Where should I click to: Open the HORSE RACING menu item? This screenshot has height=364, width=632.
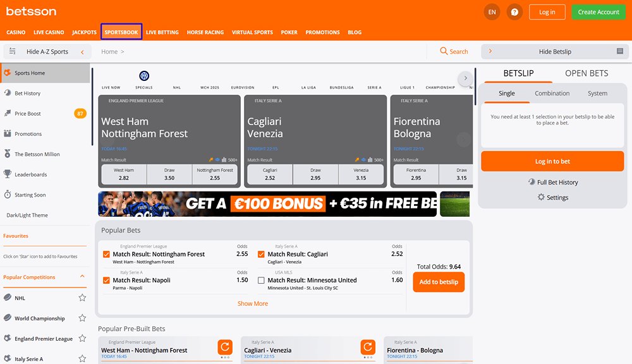pyautogui.click(x=205, y=32)
